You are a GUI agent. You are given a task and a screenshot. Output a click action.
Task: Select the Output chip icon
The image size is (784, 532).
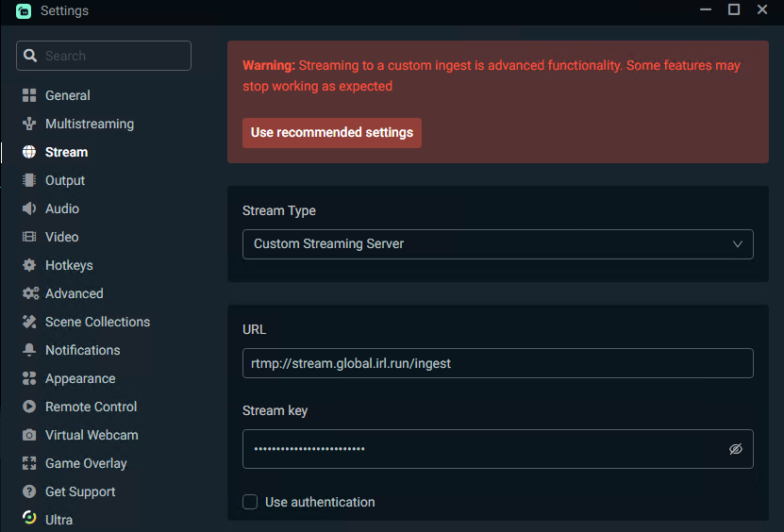(x=29, y=180)
